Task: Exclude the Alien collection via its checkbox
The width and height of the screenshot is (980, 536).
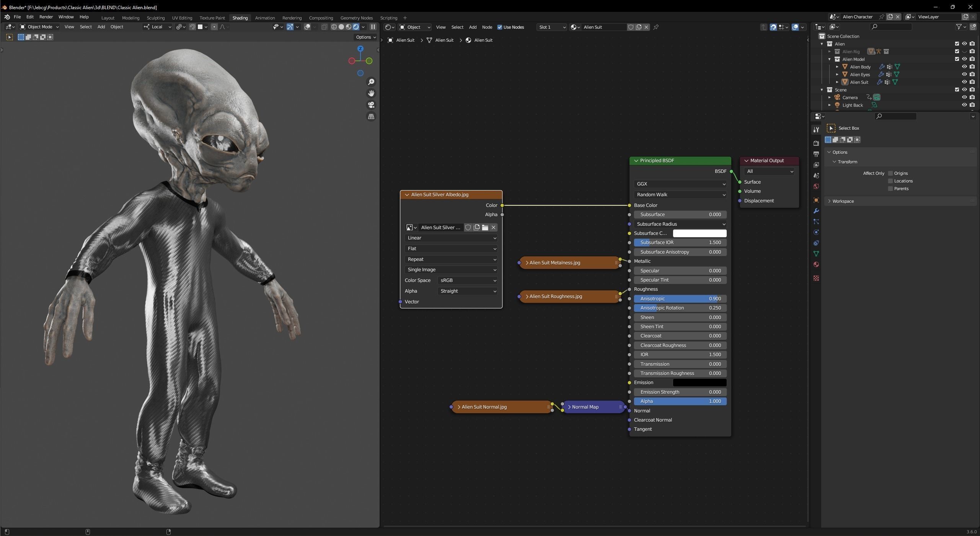Action: 957,44
